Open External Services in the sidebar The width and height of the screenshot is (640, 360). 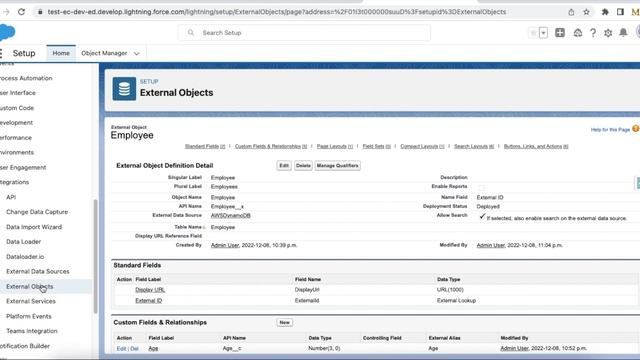pos(31,301)
